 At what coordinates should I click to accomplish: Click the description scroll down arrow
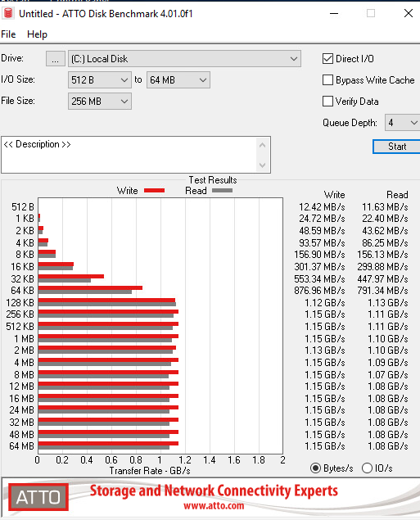pyautogui.click(x=262, y=165)
